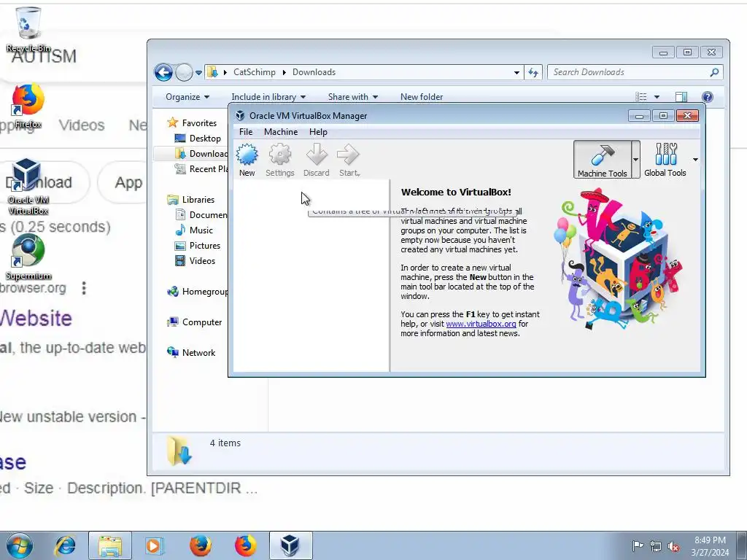Screen dimensions: 747x560
Task: Open the Windows Start menu orb
Action: click(x=20, y=545)
